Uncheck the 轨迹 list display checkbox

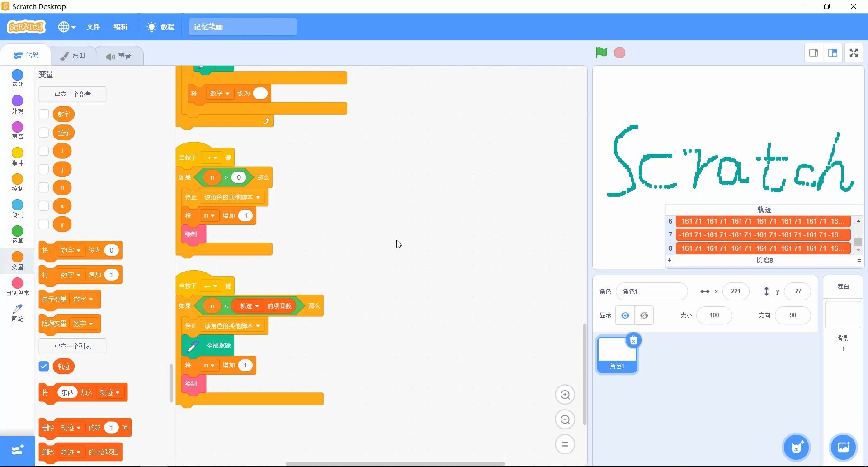point(43,367)
